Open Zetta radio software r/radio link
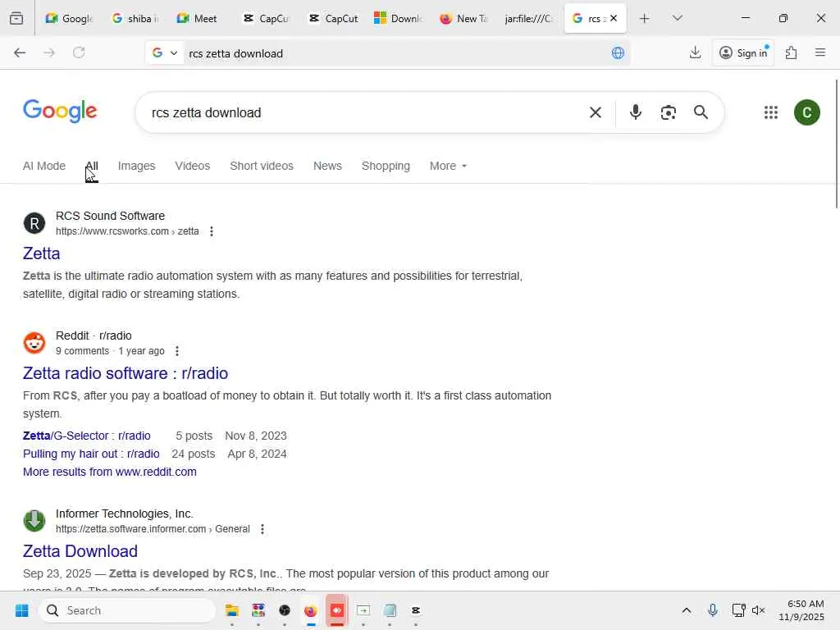Screen dimensions: 840x630 click(126, 373)
